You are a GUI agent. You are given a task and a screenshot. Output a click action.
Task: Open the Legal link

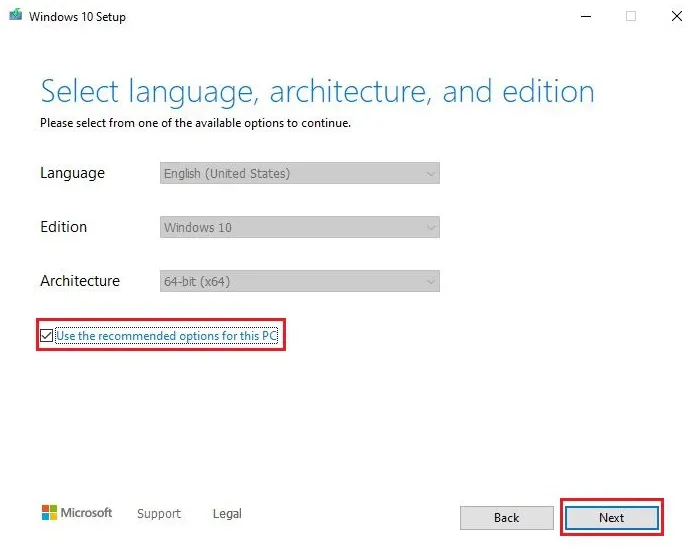(227, 514)
